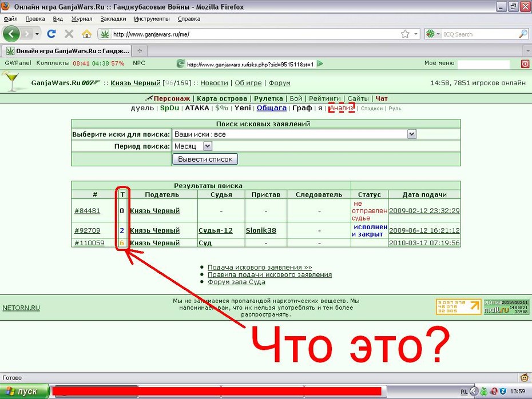Screen dimensions: 532x399
Task: Open 'Форум зала Суда' link
Action: coord(236,282)
